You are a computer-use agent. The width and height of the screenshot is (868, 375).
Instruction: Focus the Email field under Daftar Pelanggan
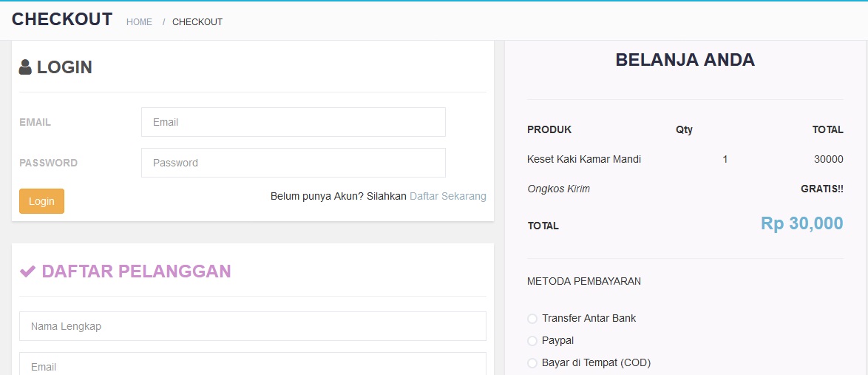(x=252, y=365)
